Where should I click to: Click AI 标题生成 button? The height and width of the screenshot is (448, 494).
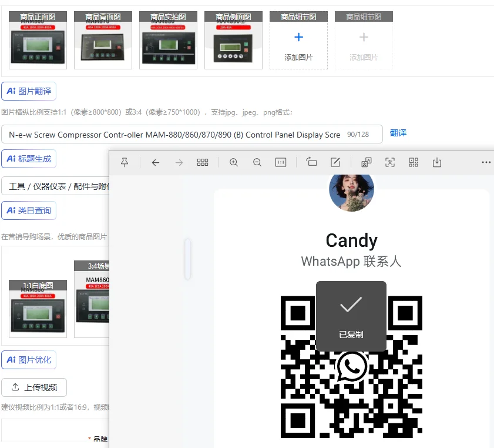point(29,159)
